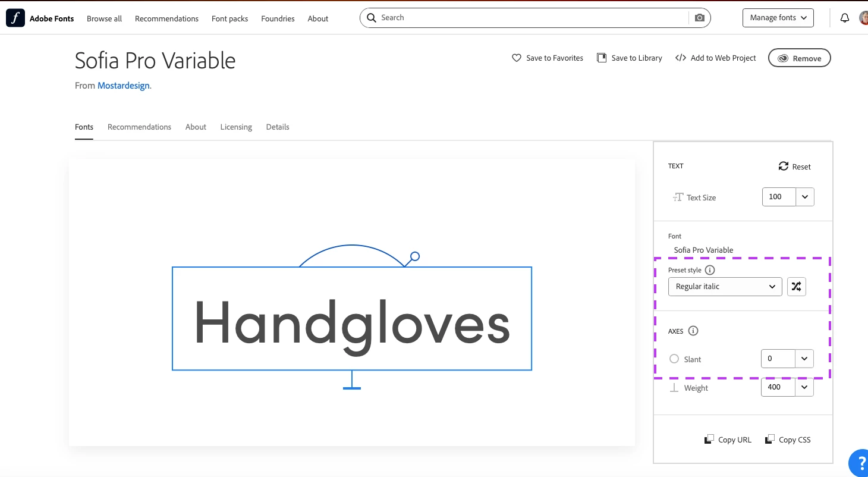Open Preset style Regular italic dropdown
Image resolution: width=868 pixels, height=477 pixels.
tap(725, 286)
